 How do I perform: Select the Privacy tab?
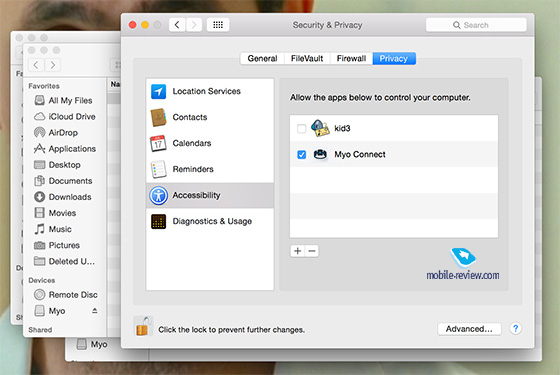point(394,59)
